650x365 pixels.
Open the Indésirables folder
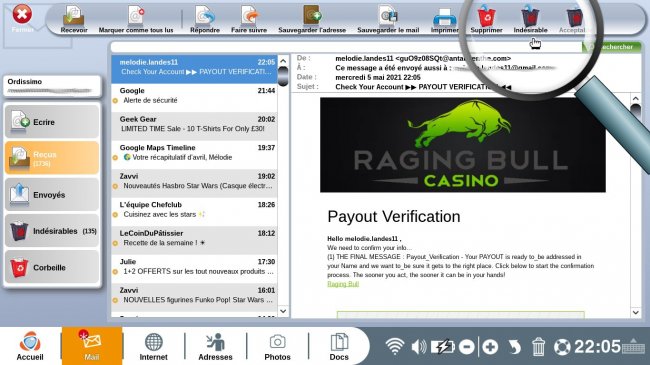pyautogui.click(x=52, y=231)
